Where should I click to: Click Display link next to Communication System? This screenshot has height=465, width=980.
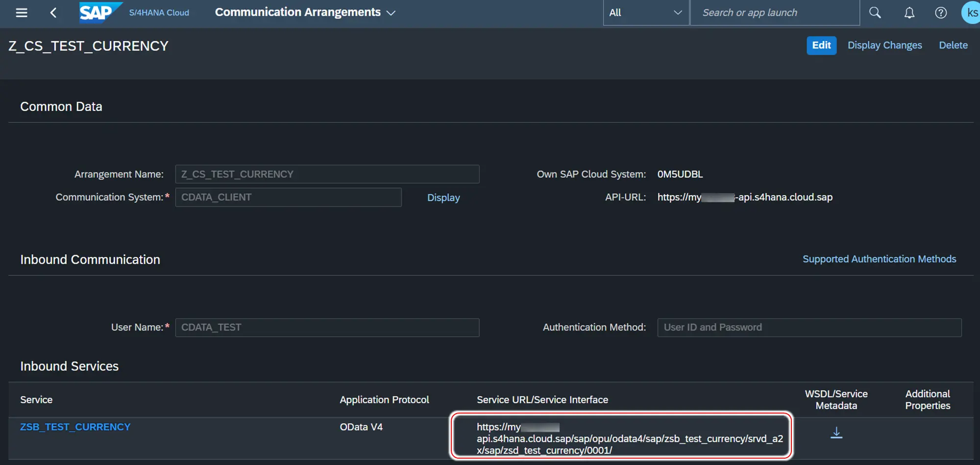pos(443,197)
